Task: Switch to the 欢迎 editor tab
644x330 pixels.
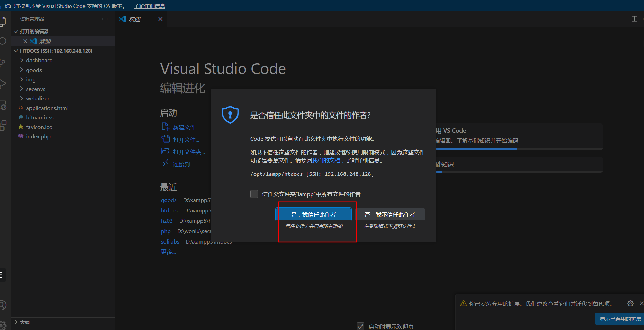Action: pyautogui.click(x=141, y=19)
